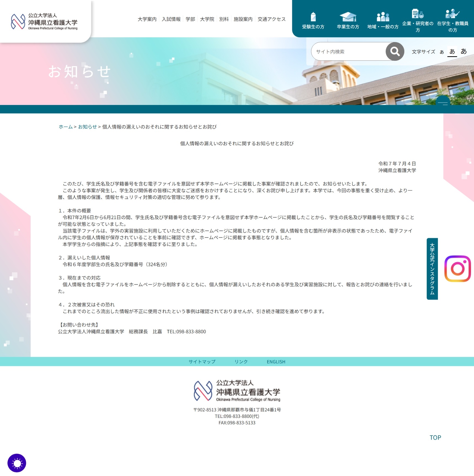
Task: Click the round dash button on banner
Action: (x=443, y=101)
